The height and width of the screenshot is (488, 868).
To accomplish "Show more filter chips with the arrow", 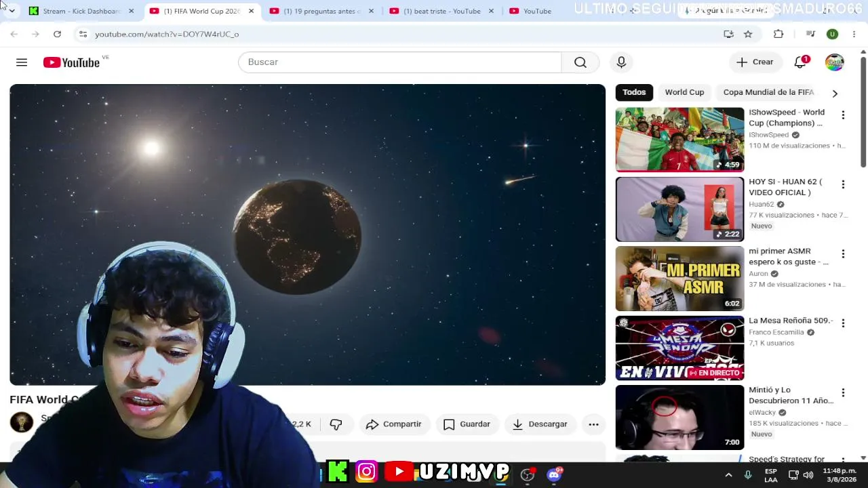I will pyautogui.click(x=835, y=93).
